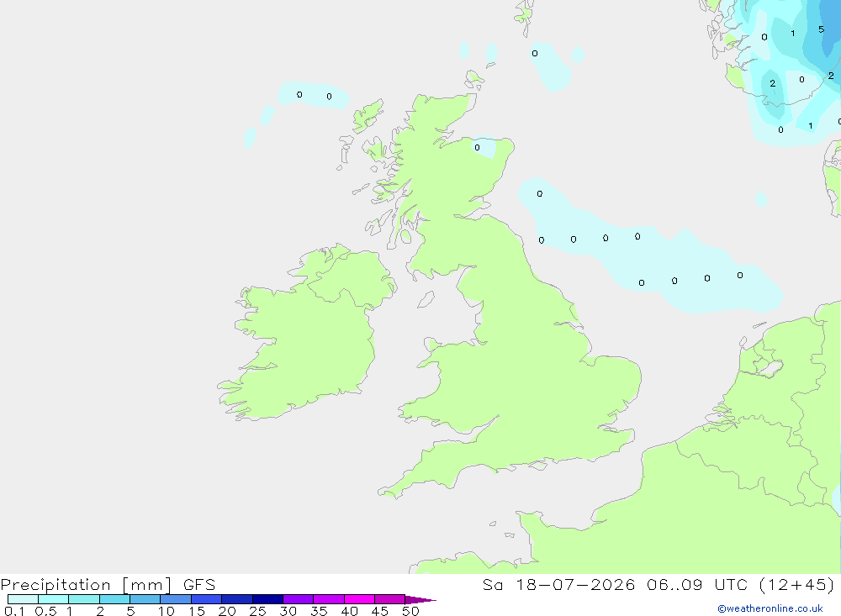Click the '0.5' legend scale label
The image size is (841, 616).
coord(45,611)
